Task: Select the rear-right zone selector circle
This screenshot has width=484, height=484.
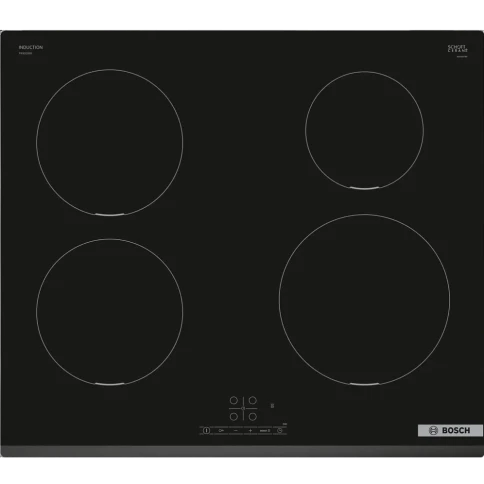Action: click(253, 400)
